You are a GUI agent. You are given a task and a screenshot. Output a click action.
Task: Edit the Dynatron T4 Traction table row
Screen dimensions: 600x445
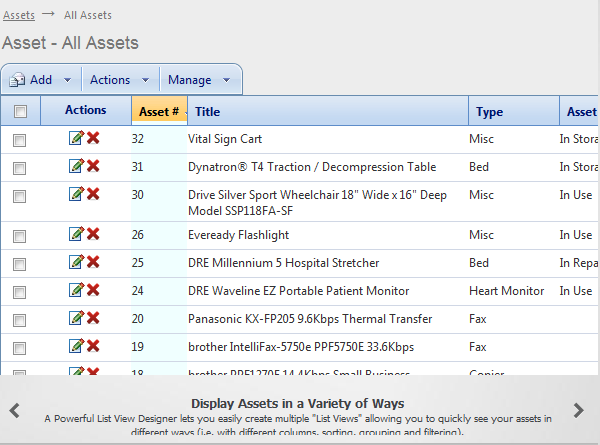(76, 166)
